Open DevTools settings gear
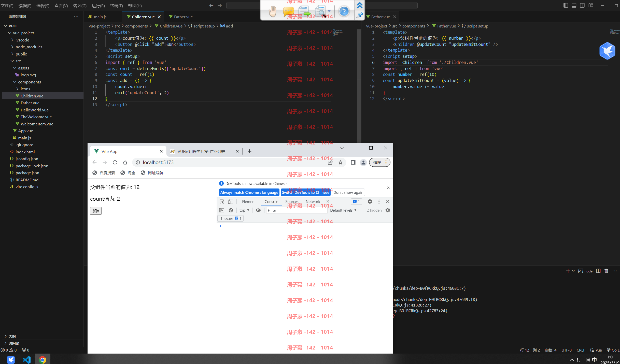This screenshot has height=364, width=620. [370, 202]
